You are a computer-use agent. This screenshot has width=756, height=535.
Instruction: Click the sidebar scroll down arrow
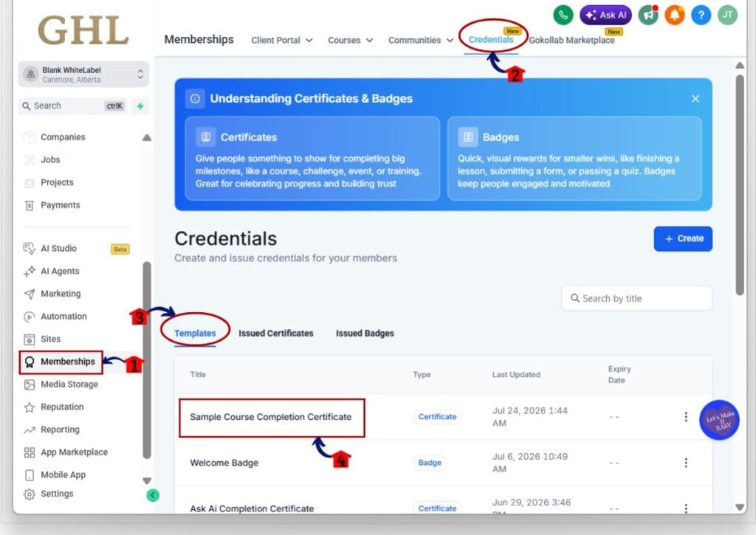coord(147,480)
